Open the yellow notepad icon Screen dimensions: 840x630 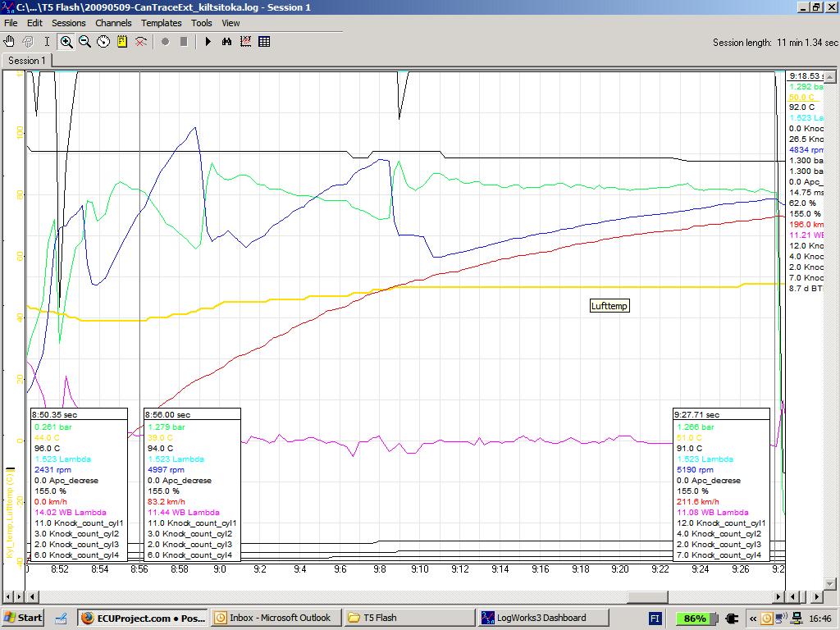122,41
